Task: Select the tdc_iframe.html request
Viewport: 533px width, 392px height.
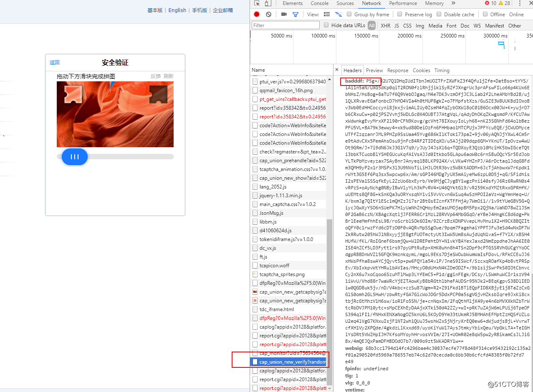Action: tap(288, 309)
